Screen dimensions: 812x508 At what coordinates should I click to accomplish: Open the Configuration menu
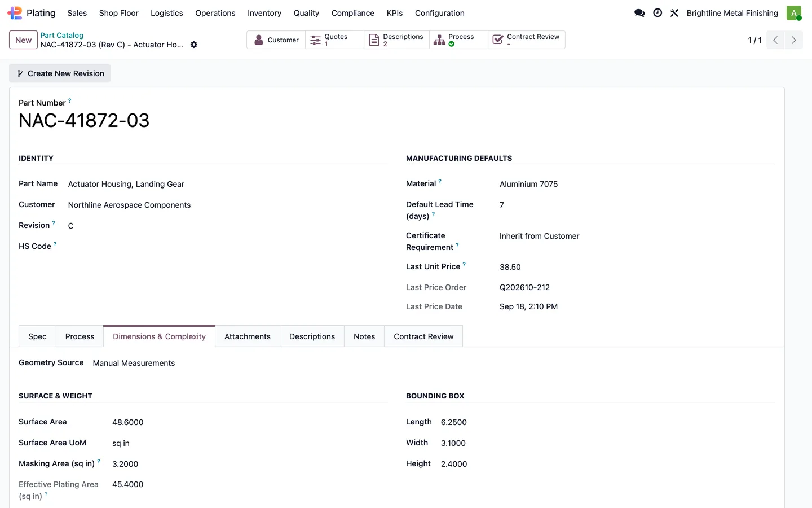(x=440, y=13)
